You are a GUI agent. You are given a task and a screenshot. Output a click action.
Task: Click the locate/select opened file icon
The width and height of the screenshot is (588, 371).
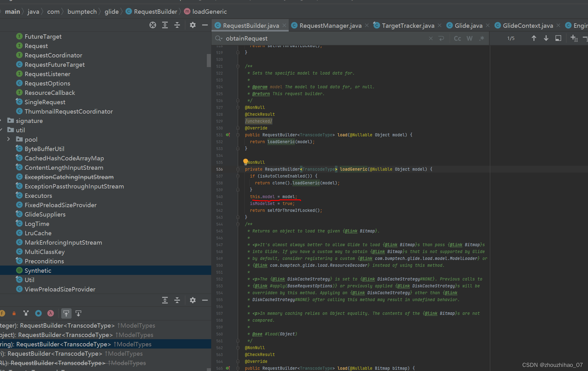(152, 25)
